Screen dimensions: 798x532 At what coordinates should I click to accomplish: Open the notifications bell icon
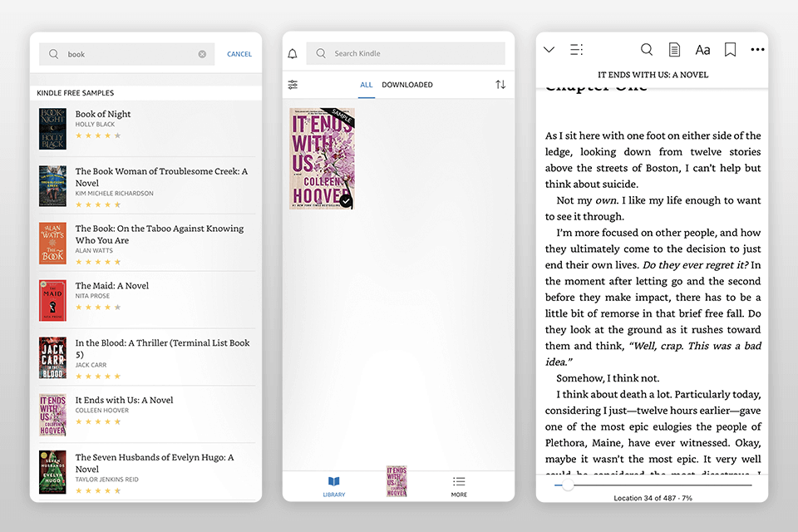[x=293, y=53]
